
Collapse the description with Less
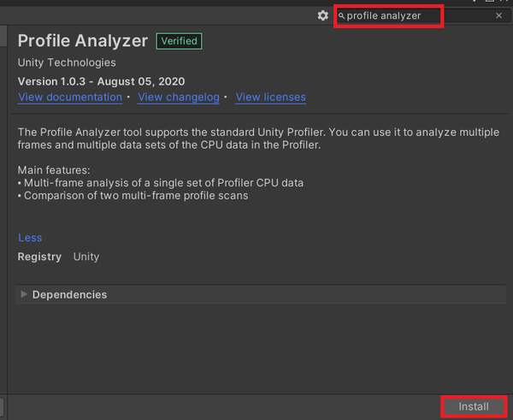tap(30, 238)
